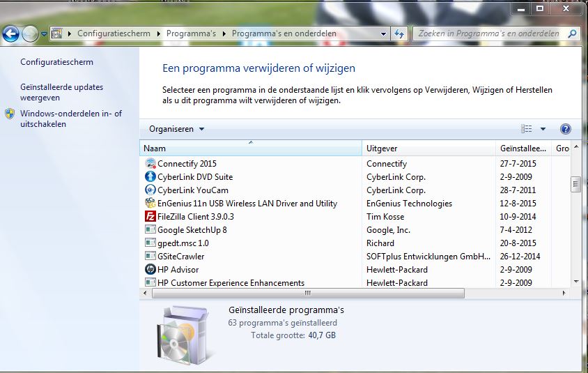Sort by Uitgever column header

[x=428, y=149]
